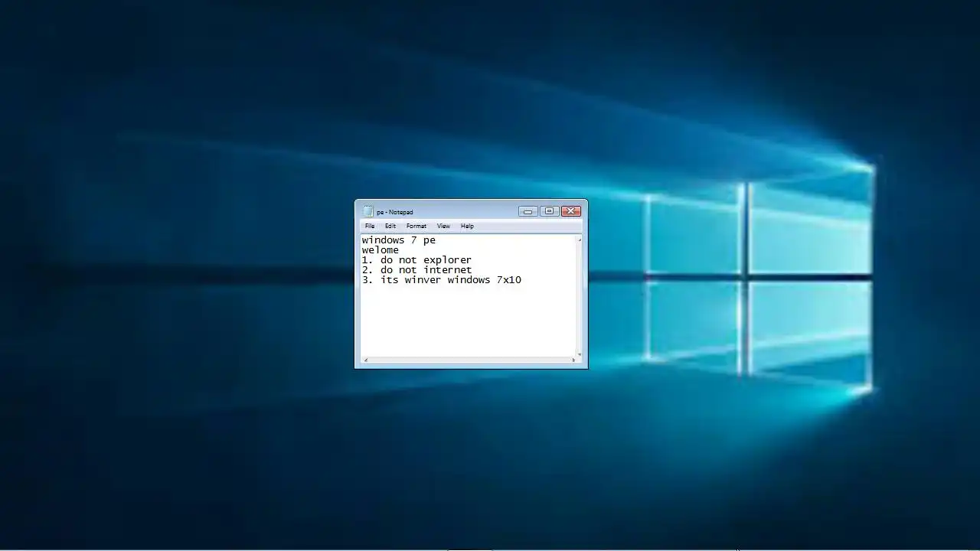980x551 pixels.
Task: Open the View menu in Notepad
Action: pos(443,226)
